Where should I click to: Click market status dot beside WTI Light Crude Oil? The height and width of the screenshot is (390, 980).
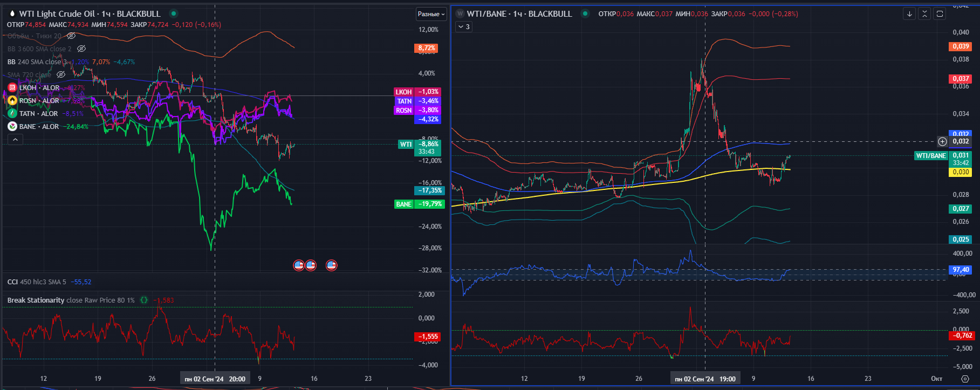click(x=173, y=13)
